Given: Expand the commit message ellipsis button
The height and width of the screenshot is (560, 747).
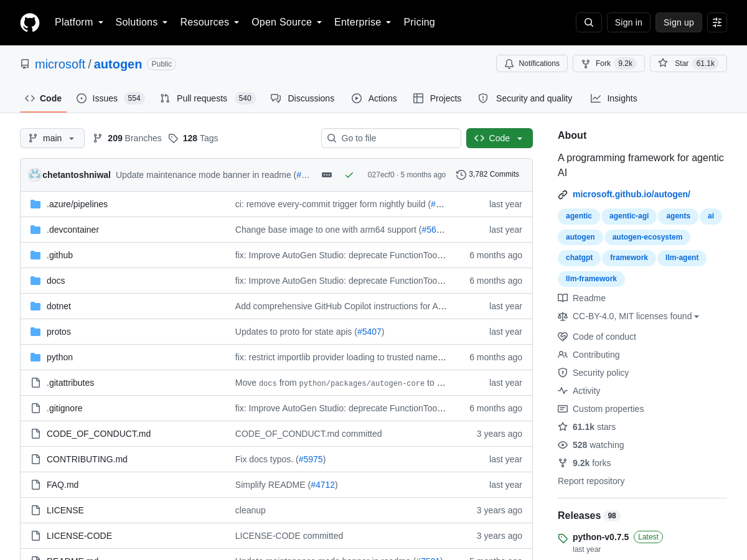Looking at the screenshot, I should click(x=327, y=175).
